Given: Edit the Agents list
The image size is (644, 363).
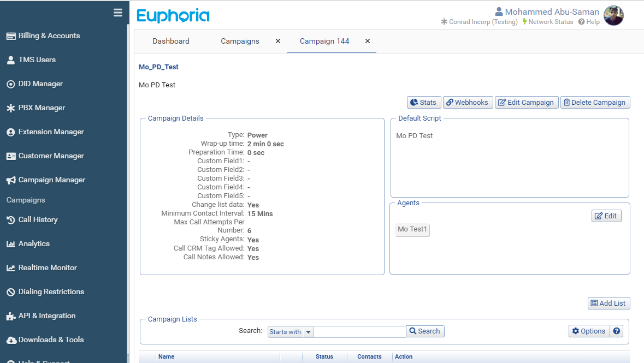Looking at the screenshot, I should click(606, 216).
